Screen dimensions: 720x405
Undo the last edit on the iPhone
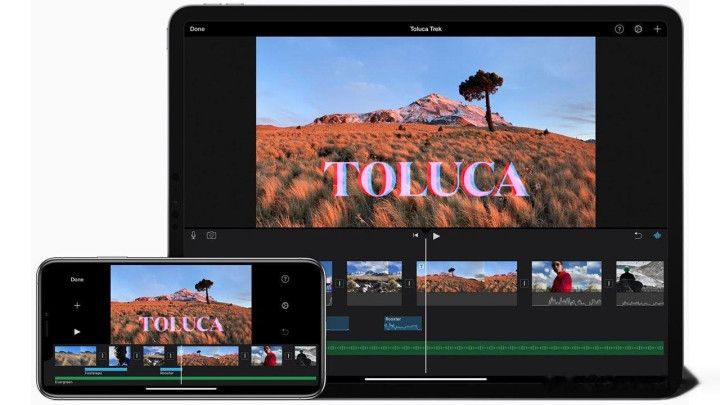click(285, 332)
